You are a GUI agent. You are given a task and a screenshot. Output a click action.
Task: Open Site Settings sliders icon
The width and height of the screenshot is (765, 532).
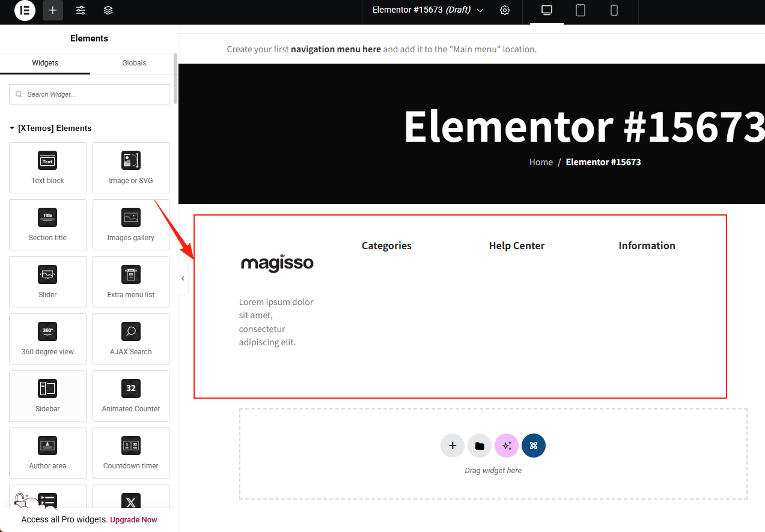click(x=81, y=10)
